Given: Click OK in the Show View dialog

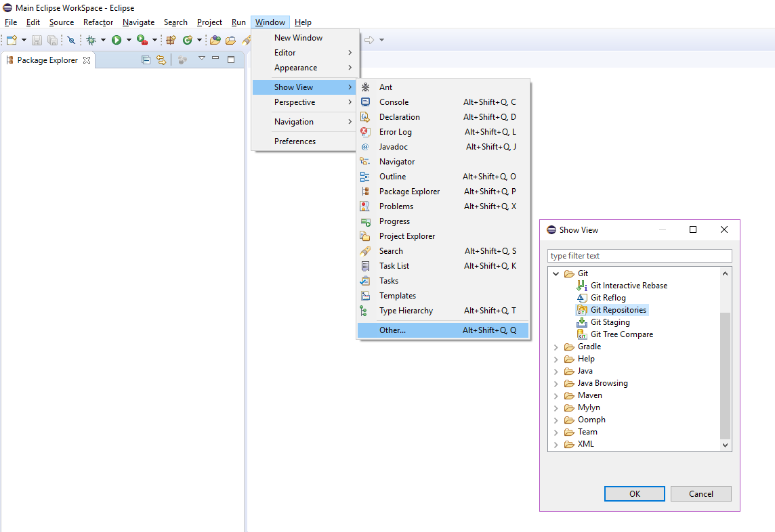Looking at the screenshot, I should (634, 494).
